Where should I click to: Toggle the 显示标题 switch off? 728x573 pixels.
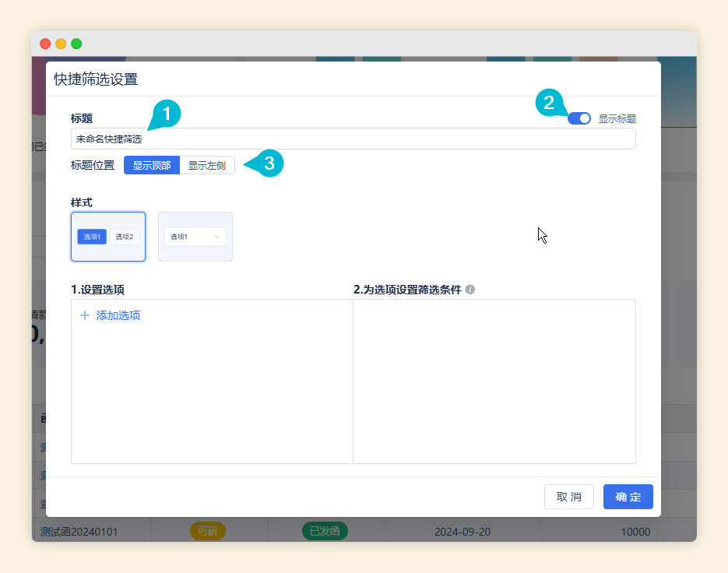coord(579,118)
